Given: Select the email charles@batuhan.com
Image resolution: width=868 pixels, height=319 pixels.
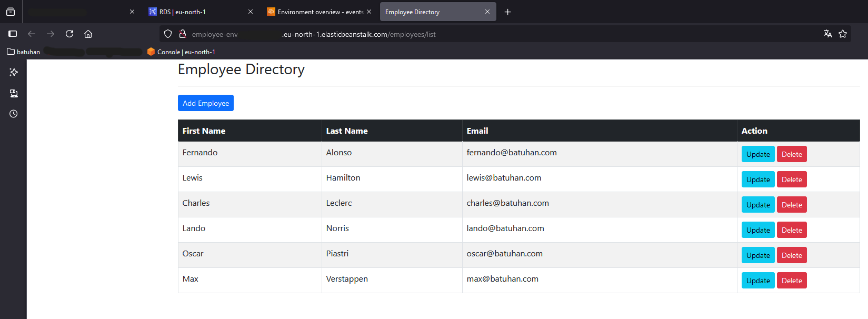Looking at the screenshot, I should [x=507, y=203].
